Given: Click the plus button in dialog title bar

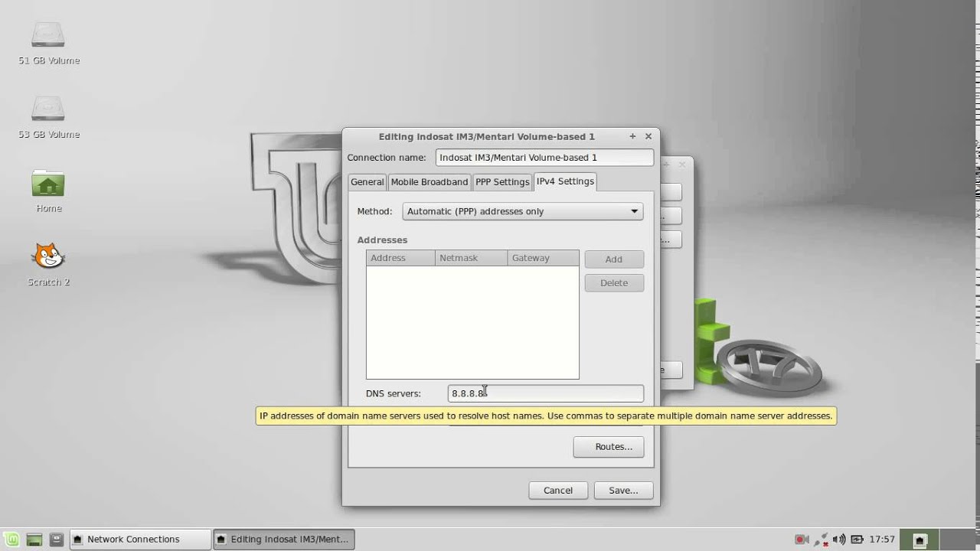Looking at the screenshot, I should [x=632, y=136].
